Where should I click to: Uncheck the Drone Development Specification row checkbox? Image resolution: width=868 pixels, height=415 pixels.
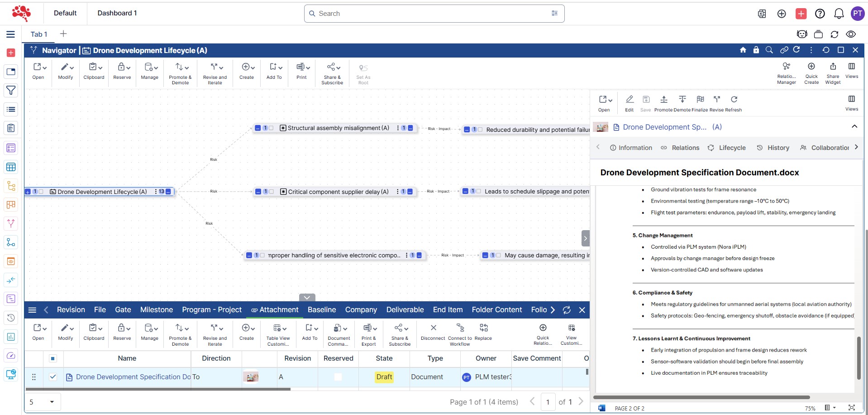pos(53,377)
